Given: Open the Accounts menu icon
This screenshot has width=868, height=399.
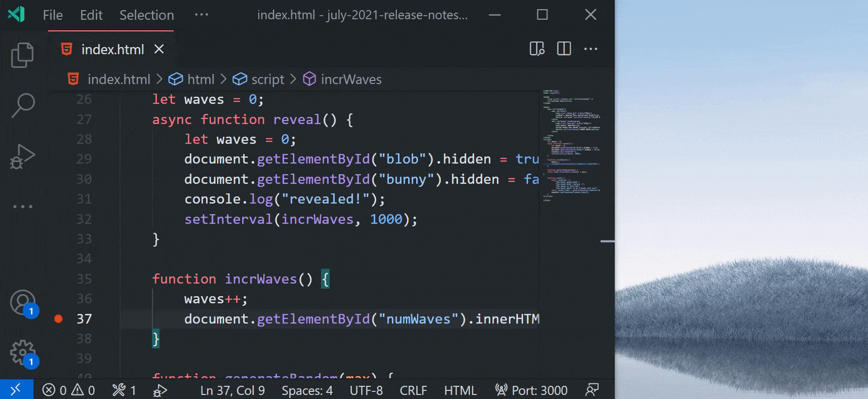Looking at the screenshot, I should (x=23, y=302).
